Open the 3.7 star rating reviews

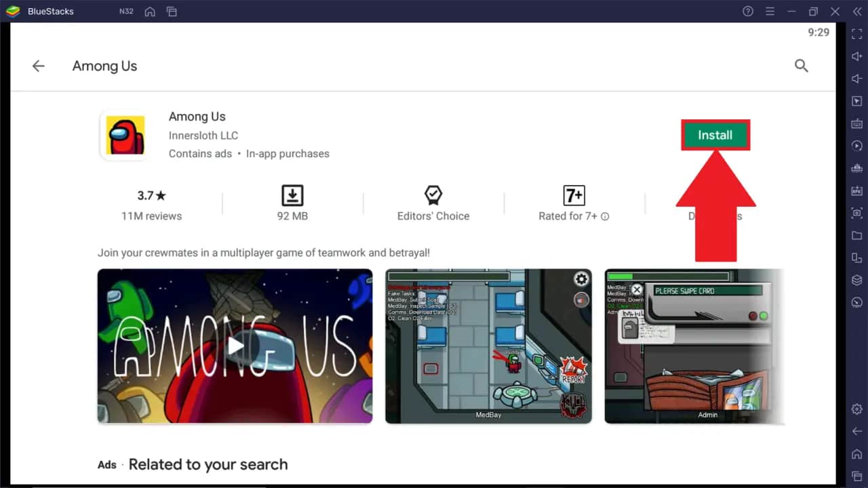pos(151,205)
